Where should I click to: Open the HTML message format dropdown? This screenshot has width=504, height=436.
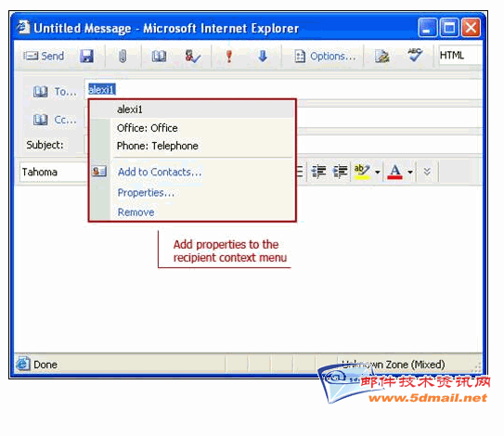pos(460,56)
